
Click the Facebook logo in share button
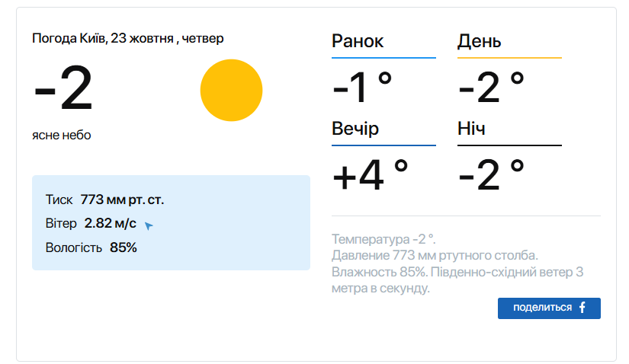point(582,308)
